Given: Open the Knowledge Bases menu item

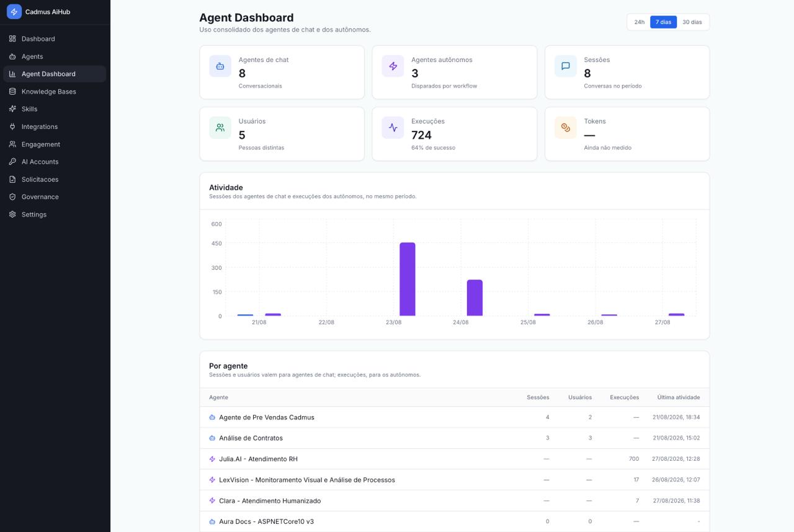Looking at the screenshot, I should tap(55, 91).
